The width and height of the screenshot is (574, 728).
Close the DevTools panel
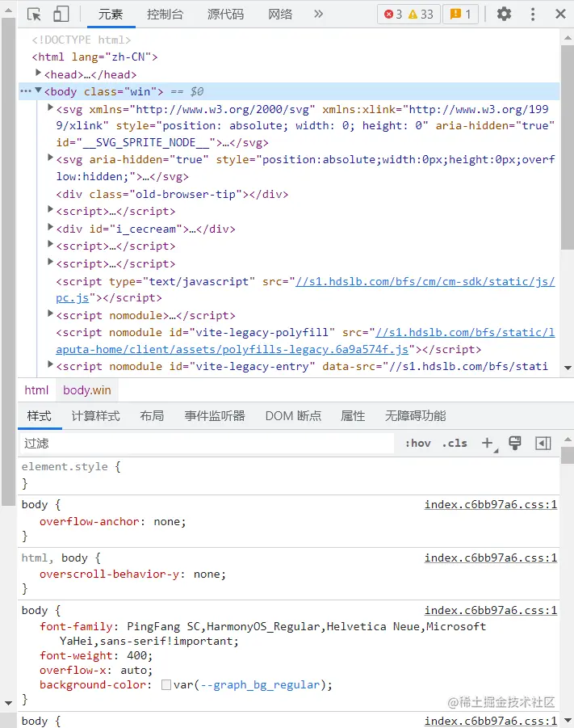[560, 14]
